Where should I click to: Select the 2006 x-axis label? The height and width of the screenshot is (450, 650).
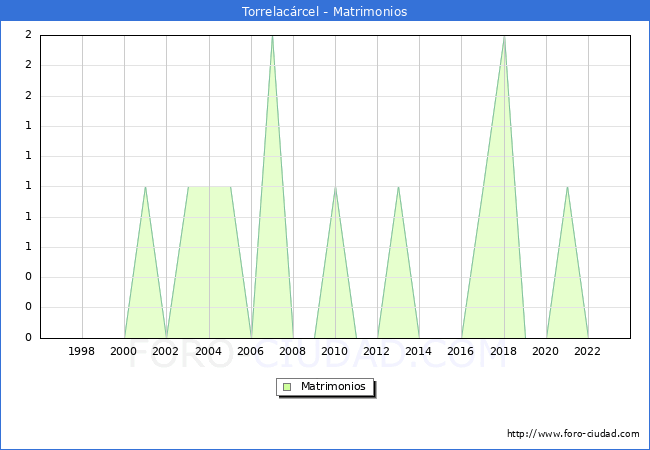(250, 351)
